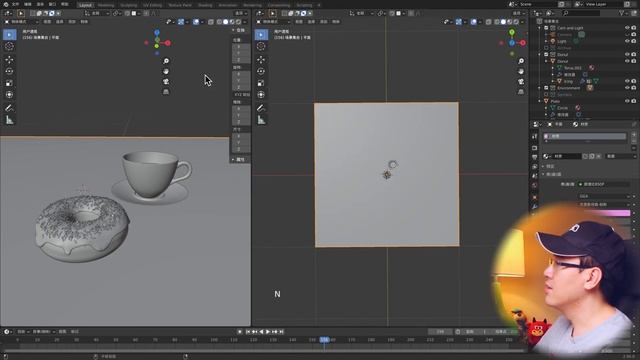Open outliner filter dropdown
Image resolution: width=640 pixels, height=360 pixels.
point(624,13)
